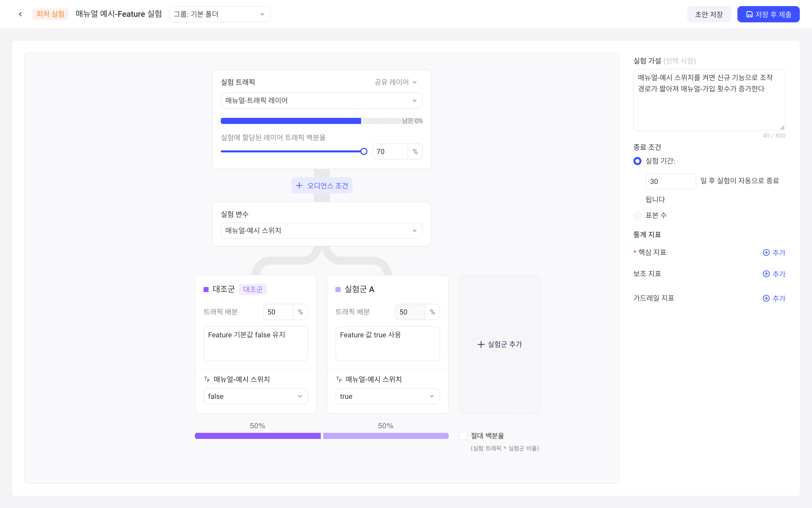812x508 pixels.
Task: Click the experiment title 매뉴얼 예시-Feature 실험
Action: (119, 14)
